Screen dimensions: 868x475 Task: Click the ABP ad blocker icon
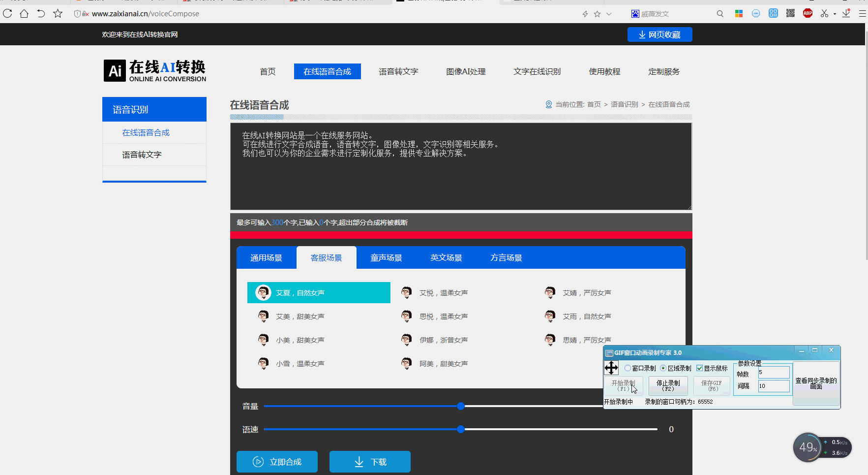(808, 14)
